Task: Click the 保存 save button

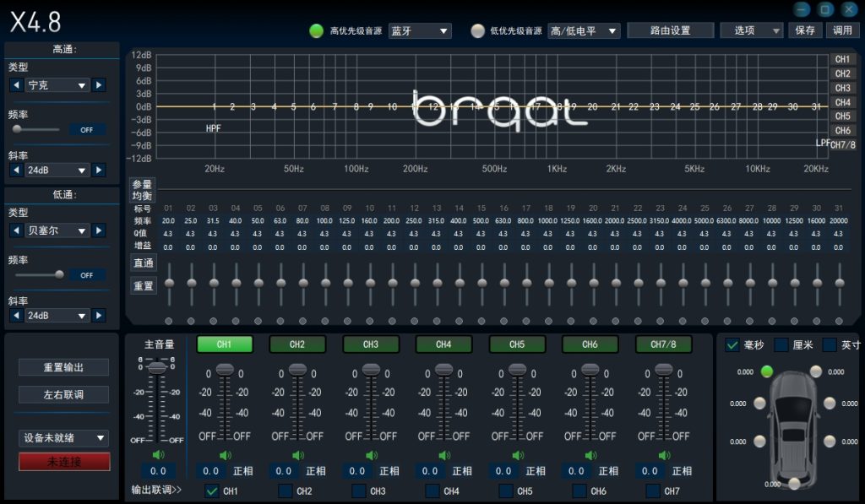Action: 805,30
